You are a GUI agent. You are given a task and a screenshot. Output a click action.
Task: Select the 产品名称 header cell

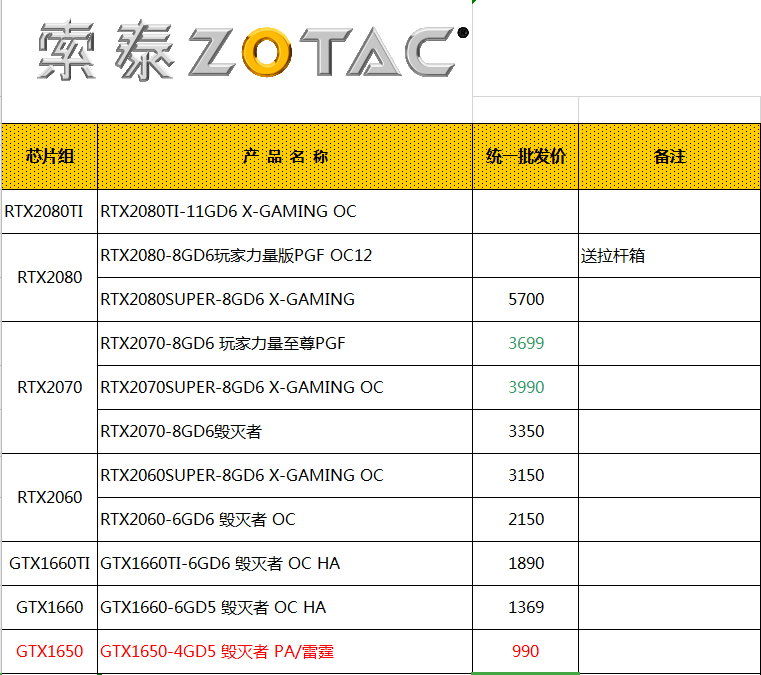(x=285, y=156)
